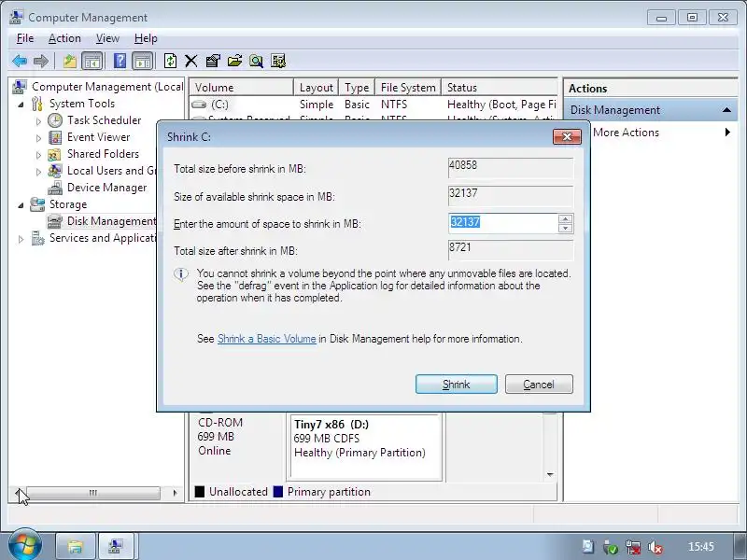This screenshot has height=560, width=747.
Task: Click the Refresh toolbar icon
Action: coord(170,61)
